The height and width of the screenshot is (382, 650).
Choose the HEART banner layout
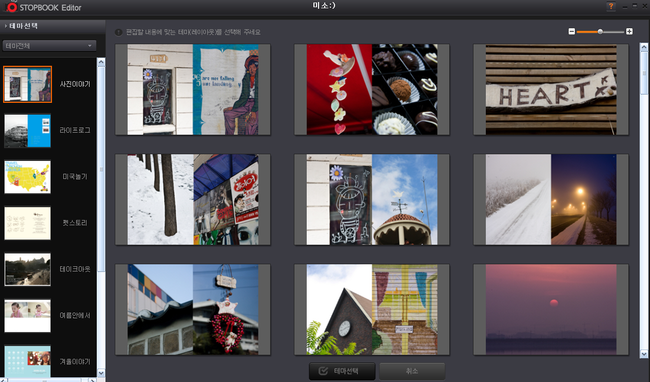(551, 89)
